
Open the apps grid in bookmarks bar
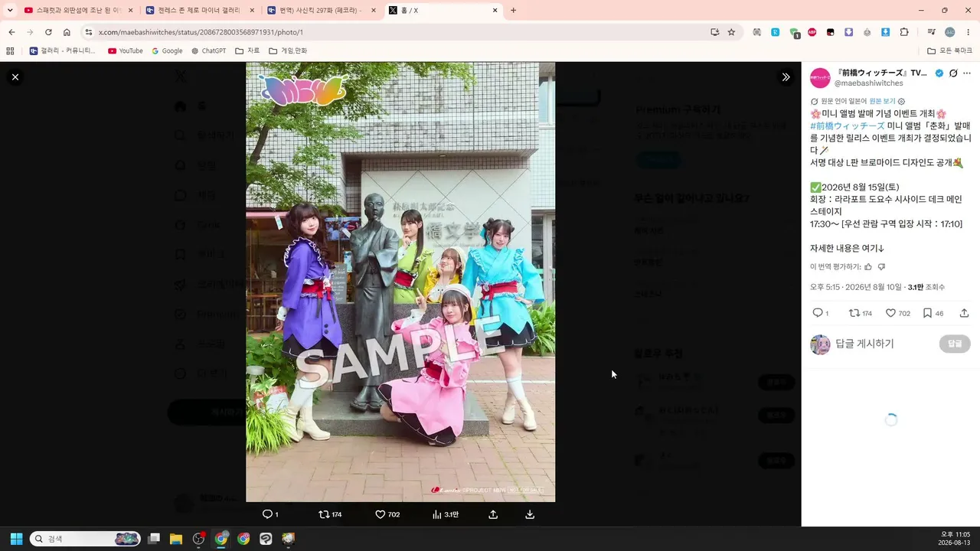(x=10, y=51)
